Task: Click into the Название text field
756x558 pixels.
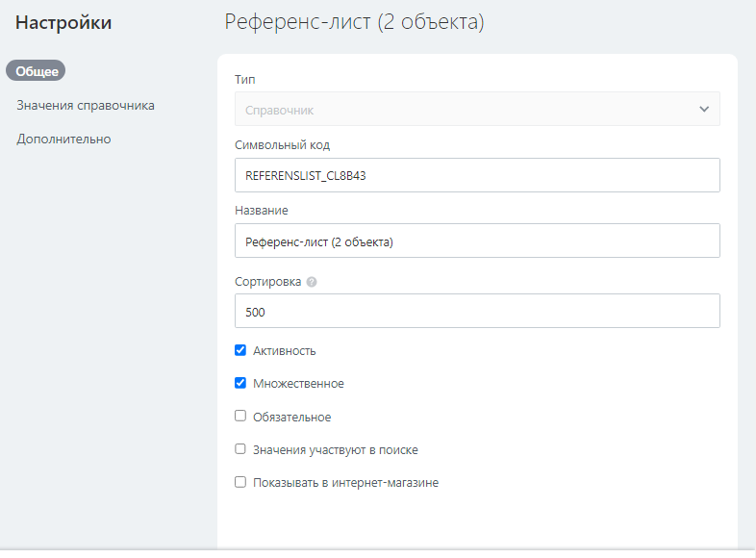Action: tap(477, 241)
